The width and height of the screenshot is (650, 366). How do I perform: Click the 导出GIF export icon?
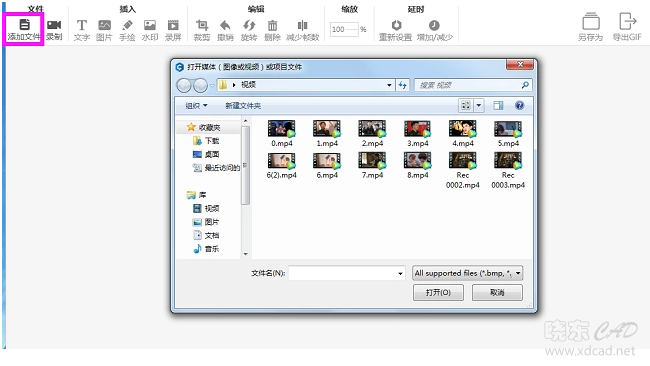tap(627, 21)
